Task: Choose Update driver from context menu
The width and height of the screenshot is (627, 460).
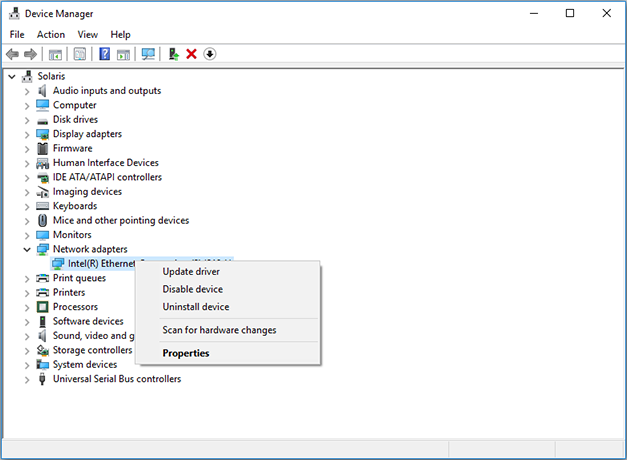Action: [x=191, y=271]
